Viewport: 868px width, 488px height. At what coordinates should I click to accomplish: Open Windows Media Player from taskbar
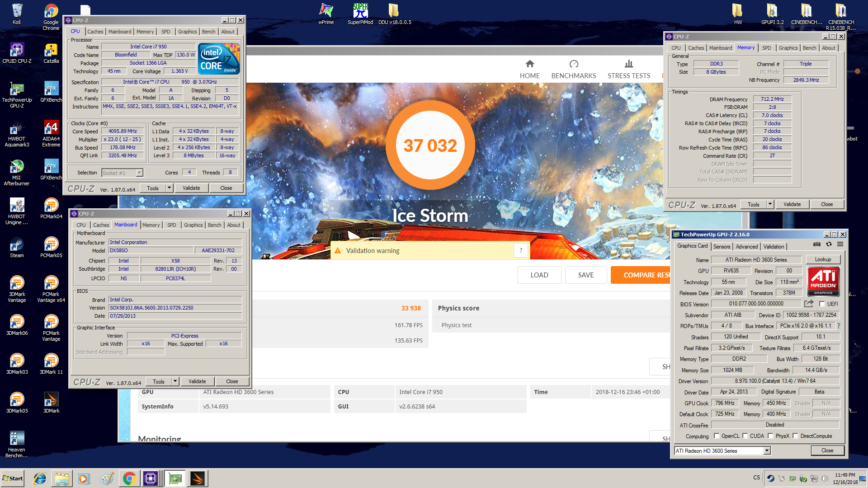click(x=84, y=479)
